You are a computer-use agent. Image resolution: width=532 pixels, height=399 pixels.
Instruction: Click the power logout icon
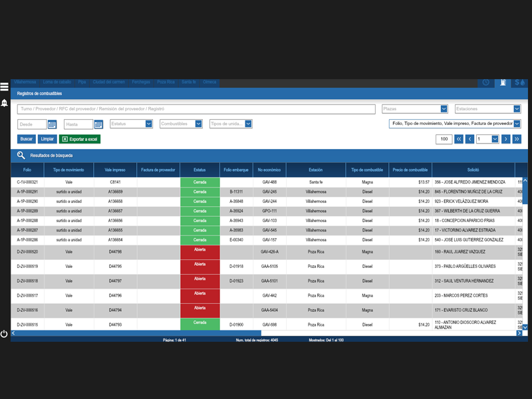click(x=4, y=333)
